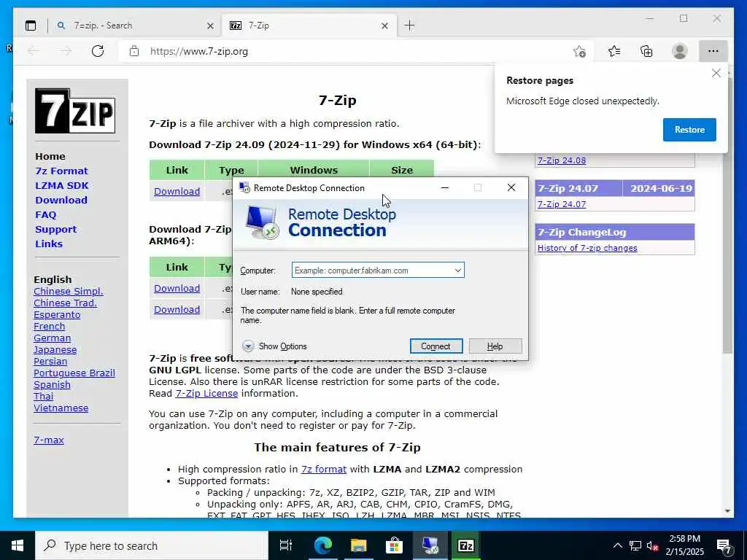
Task: Open a new browser tab with plus
Action: tap(409, 26)
